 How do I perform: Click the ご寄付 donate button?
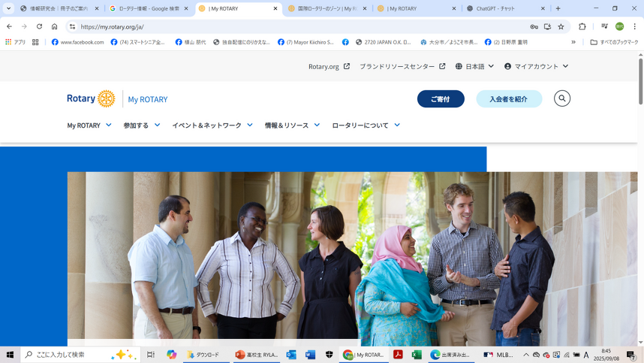pyautogui.click(x=441, y=99)
